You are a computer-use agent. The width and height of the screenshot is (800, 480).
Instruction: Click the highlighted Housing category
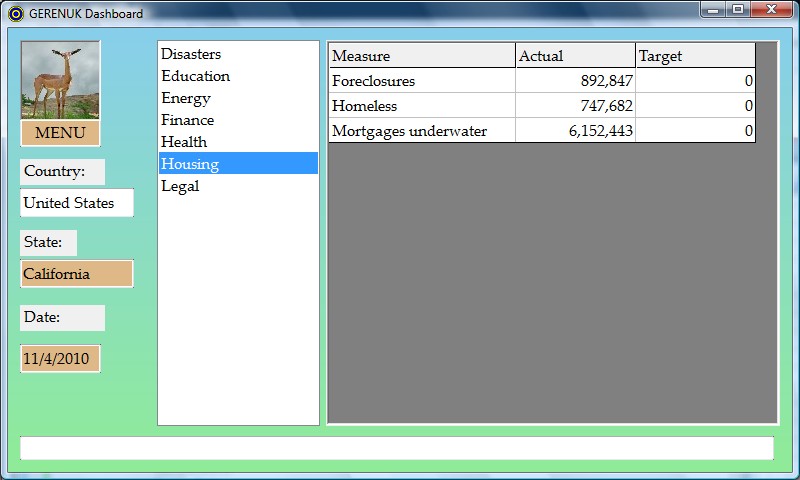(190, 164)
